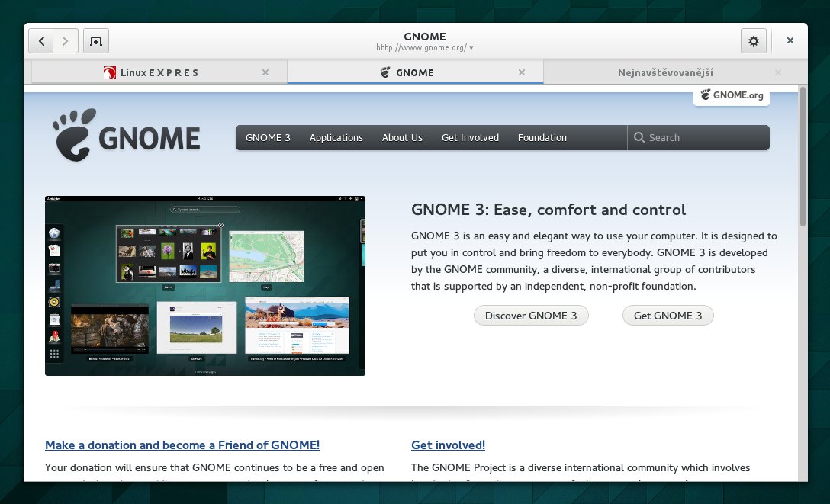The width and height of the screenshot is (830, 504).
Task: Open a new tab with the tab-plus icon
Action: coord(96,40)
